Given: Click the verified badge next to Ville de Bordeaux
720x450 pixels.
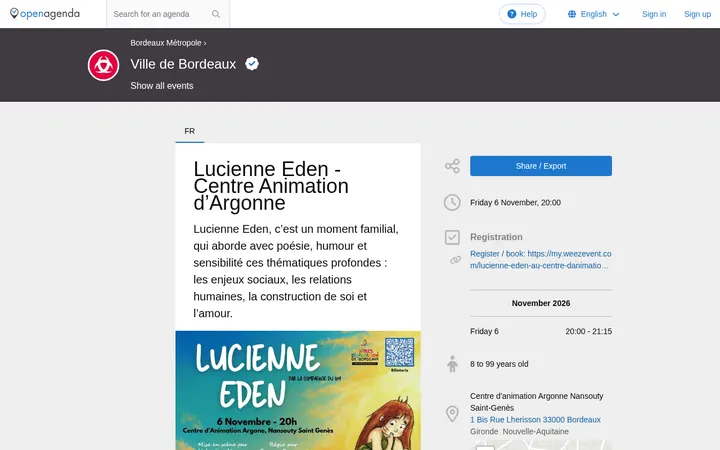Looking at the screenshot, I should pos(252,63).
